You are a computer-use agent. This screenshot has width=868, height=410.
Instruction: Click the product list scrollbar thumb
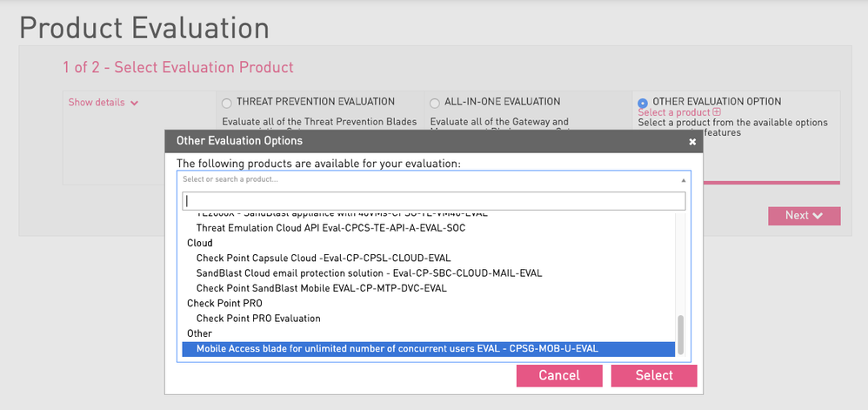tap(681, 334)
